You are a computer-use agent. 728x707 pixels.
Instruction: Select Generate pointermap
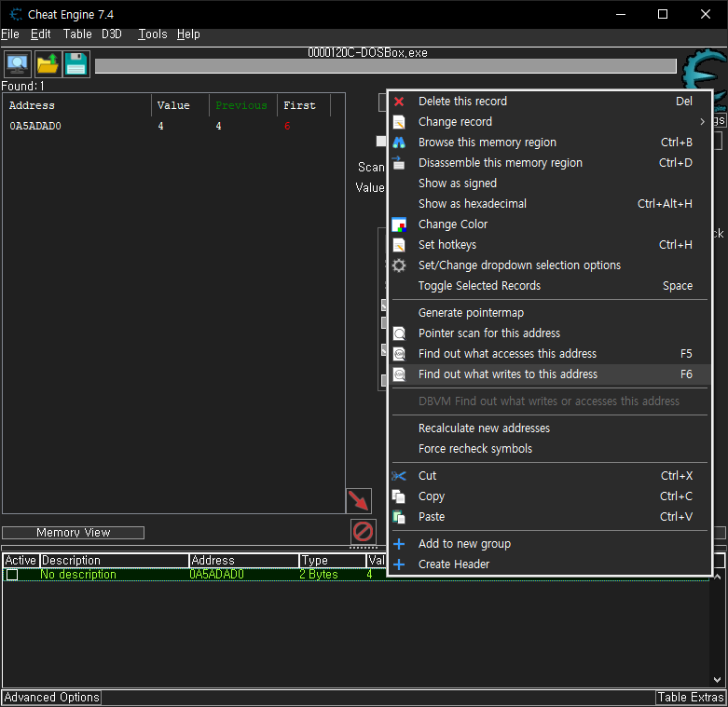(550, 313)
